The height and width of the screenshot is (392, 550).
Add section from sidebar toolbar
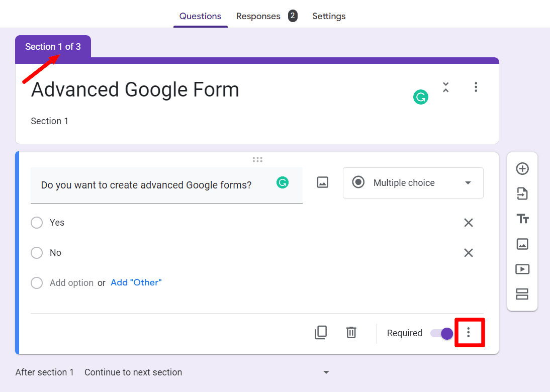click(x=522, y=294)
